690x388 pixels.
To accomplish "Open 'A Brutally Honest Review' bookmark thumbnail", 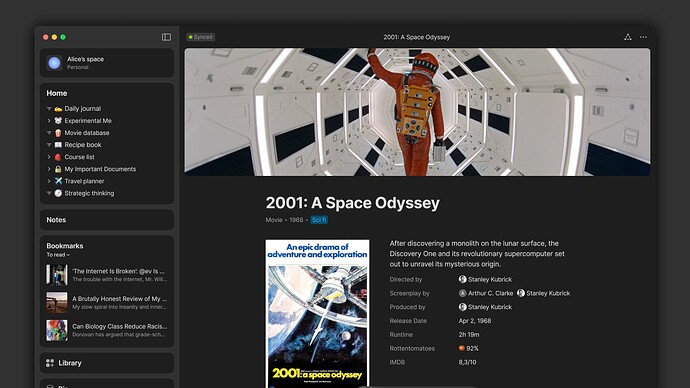I will click(57, 302).
